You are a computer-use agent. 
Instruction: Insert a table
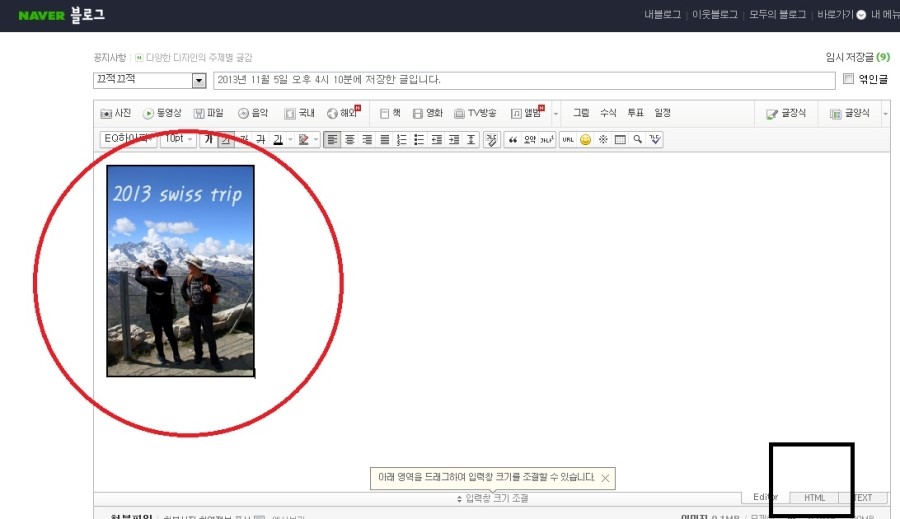620,140
